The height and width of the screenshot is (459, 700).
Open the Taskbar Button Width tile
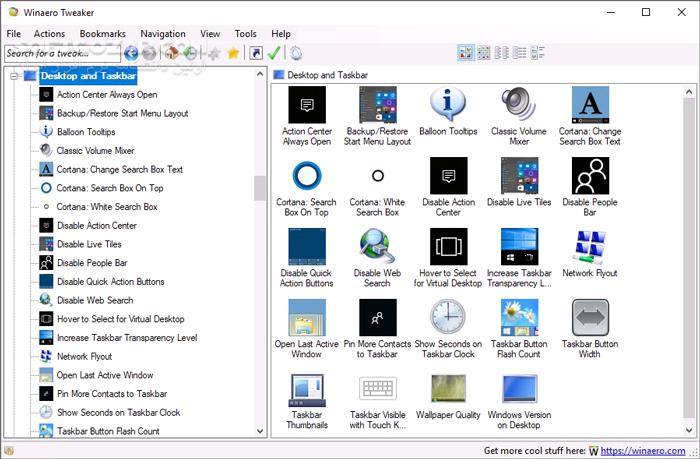point(590,329)
